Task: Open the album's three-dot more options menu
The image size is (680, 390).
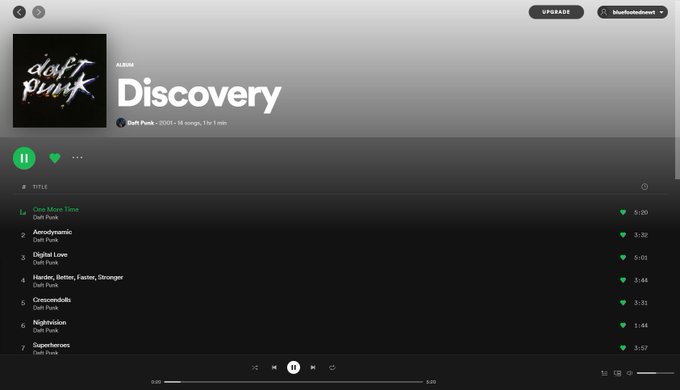Action: (x=77, y=157)
